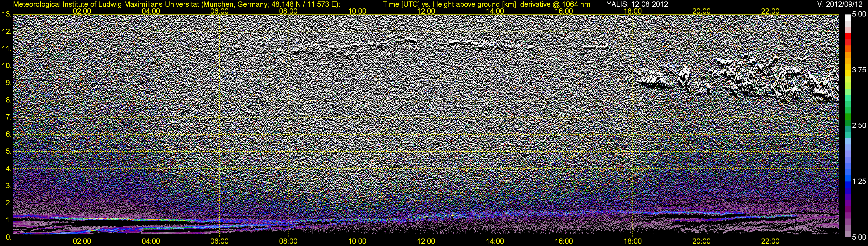The width and height of the screenshot is (868, 246).
Task: Click the 12:00 label on the top time axis
Action: click(426, 11)
